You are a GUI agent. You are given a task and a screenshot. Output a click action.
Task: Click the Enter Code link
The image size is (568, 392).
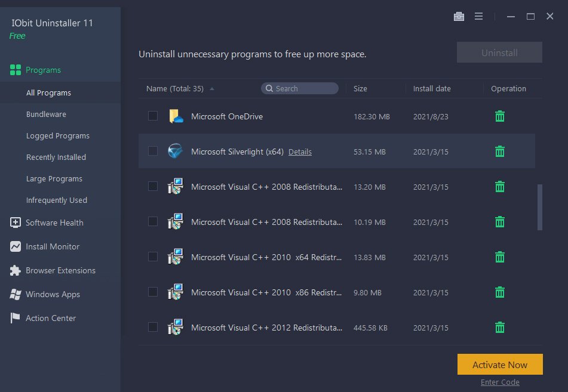click(x=500, y=382)
